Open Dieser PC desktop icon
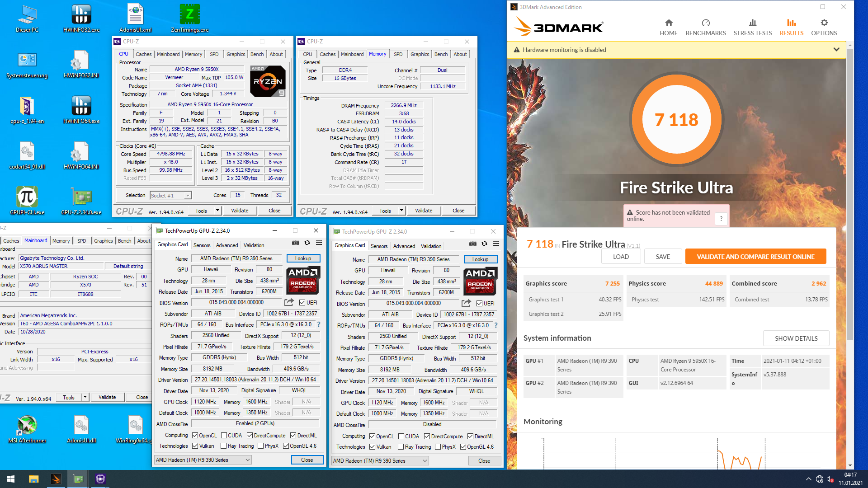The width and height of the screenshot is (868, 488). point(27,18)
